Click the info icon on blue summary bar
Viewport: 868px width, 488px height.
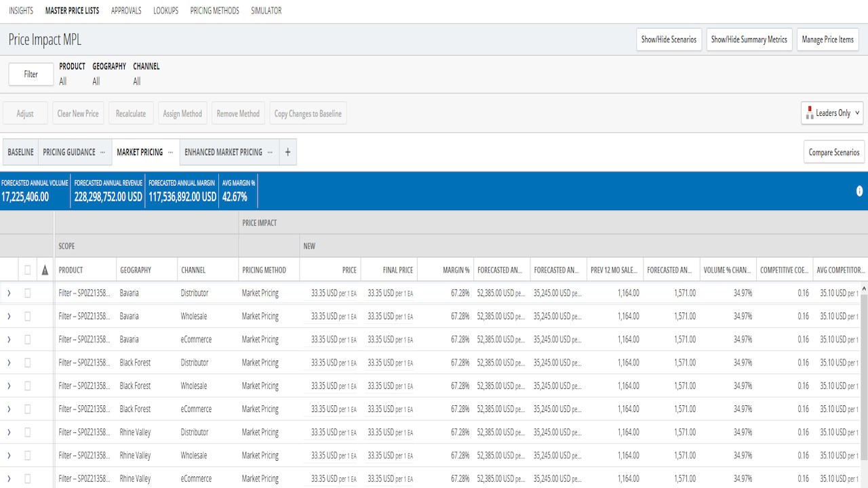click(x=859, y=191)
